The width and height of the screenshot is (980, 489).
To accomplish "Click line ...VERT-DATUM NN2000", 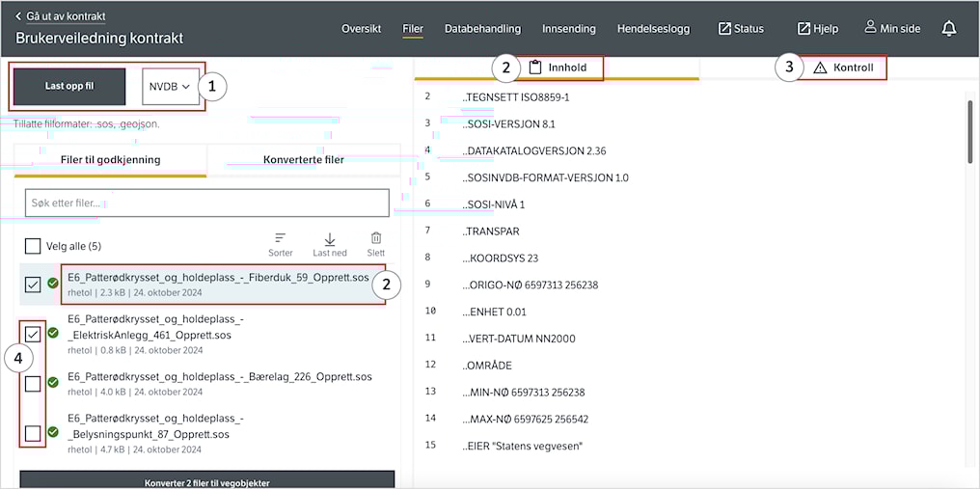I will (x=519, y=339).
